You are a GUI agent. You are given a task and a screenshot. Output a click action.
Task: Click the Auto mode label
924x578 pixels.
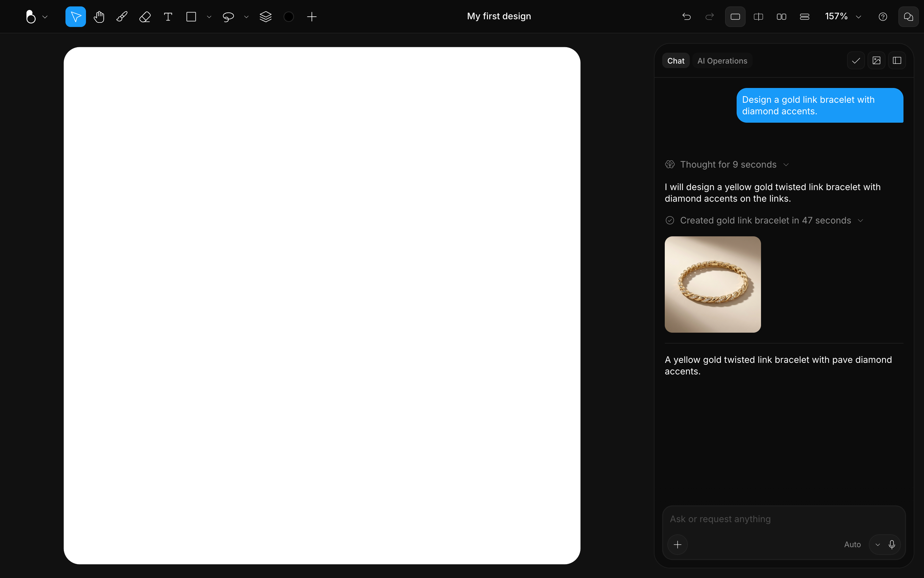coord(852,544)
